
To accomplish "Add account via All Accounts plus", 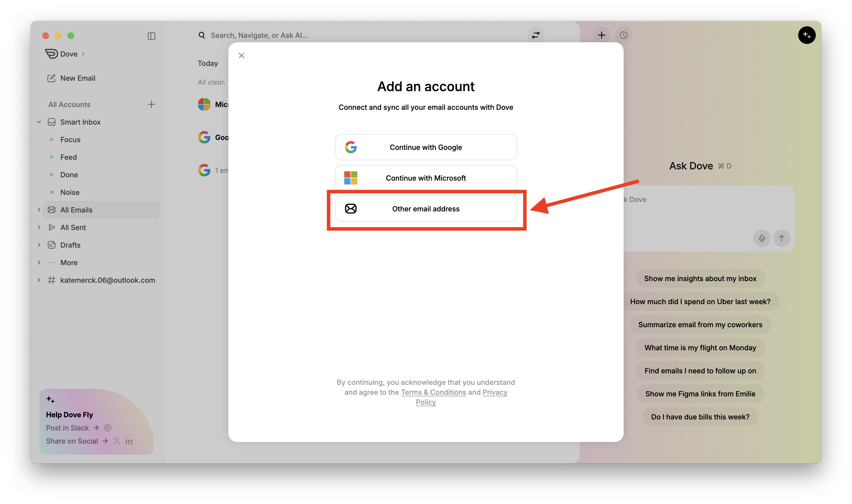I will [152, 104].
